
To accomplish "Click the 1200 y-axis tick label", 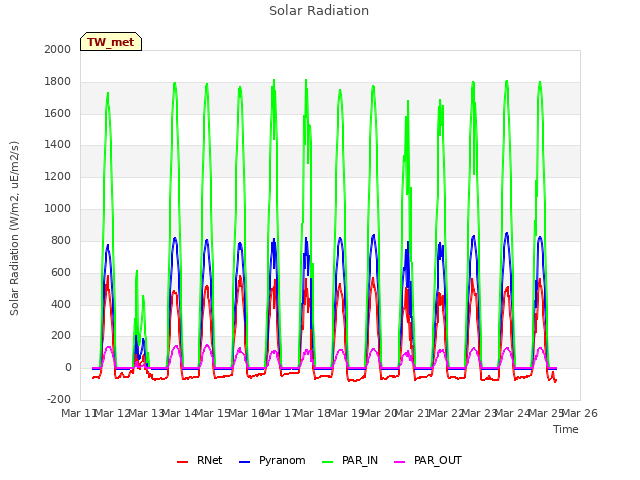I will [x=58, y=176].
